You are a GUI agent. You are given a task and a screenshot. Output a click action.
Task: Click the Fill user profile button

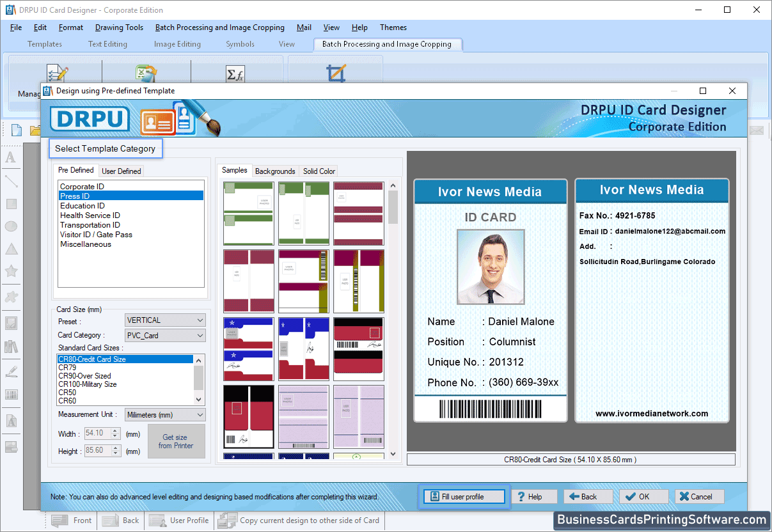pos(464,497)
